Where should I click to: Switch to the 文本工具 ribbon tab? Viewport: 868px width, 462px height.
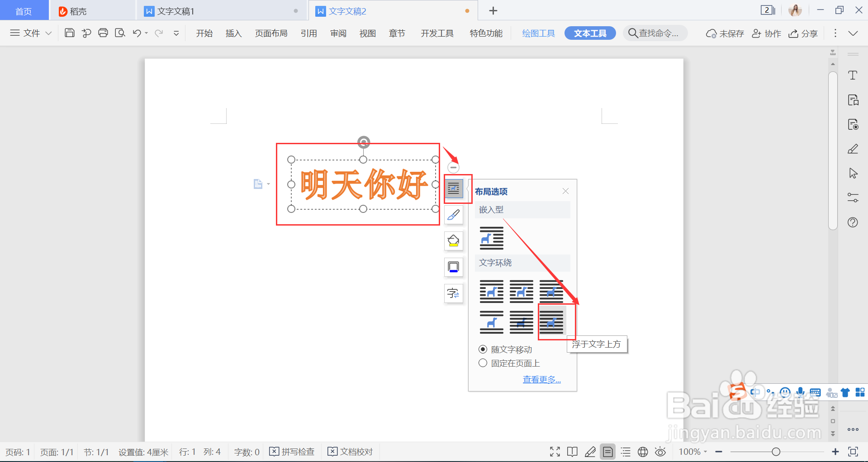pos(589,33)
